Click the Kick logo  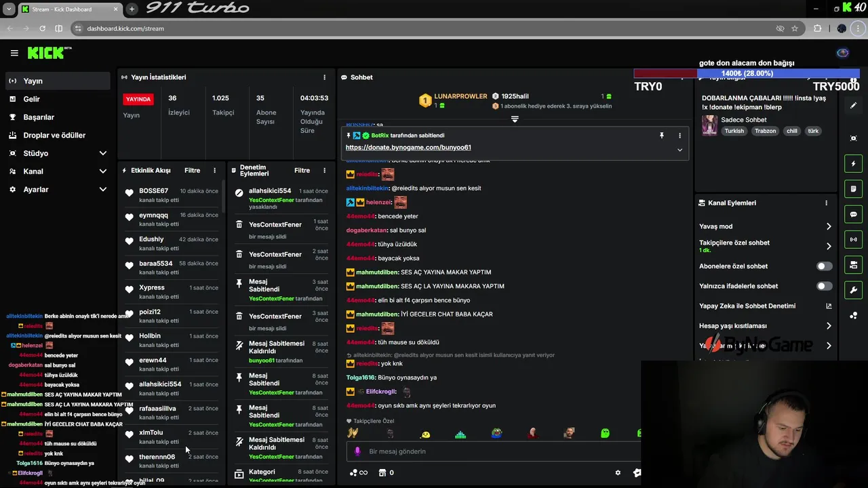click(49, 53)
